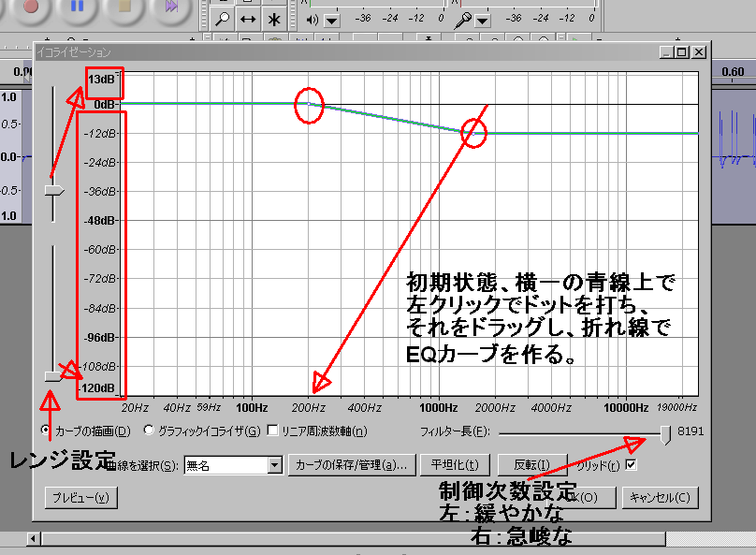Close the イコライゼーション dialog

[699, 52]
